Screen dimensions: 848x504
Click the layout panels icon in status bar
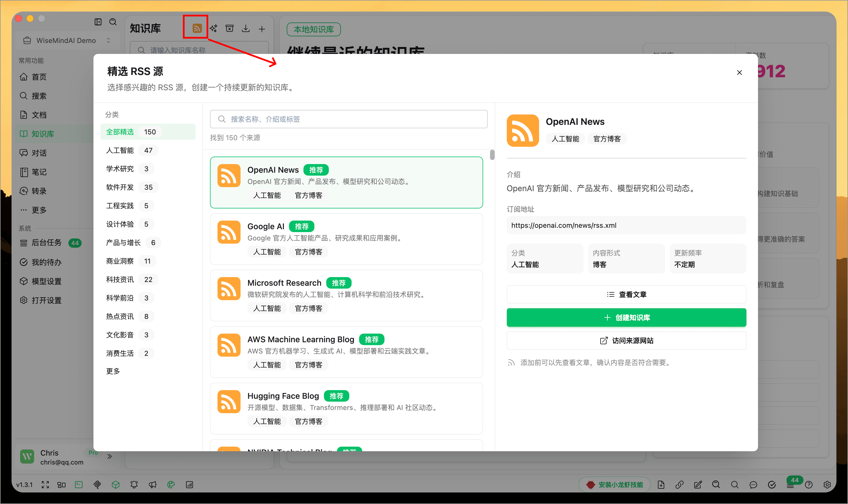(x=61, y=485)
